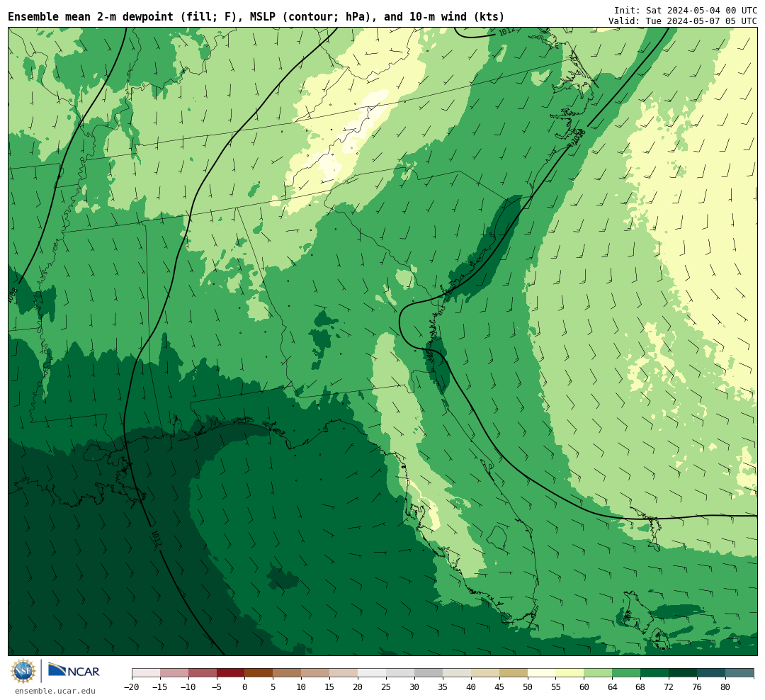Pick the -10 to -5 rose swatch
This screenshot has width=765, height=700.
click(203, 673)
